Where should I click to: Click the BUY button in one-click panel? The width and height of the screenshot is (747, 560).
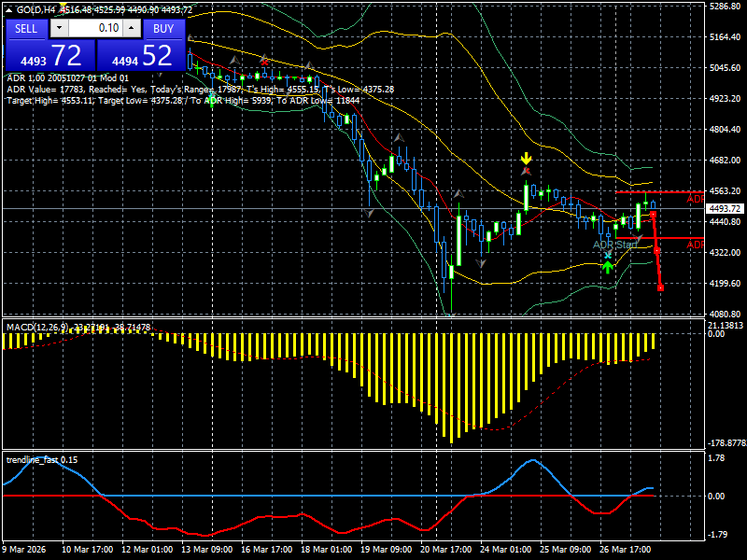163,29
